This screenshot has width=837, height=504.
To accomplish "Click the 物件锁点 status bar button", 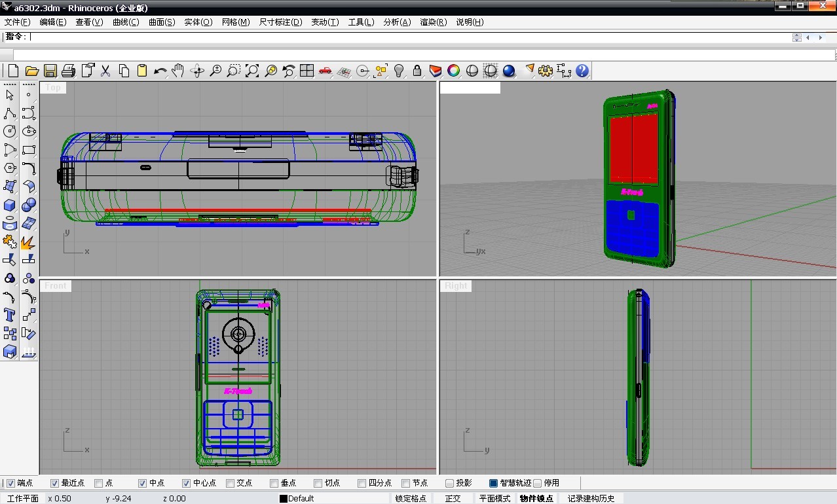I will pos(536,498).
